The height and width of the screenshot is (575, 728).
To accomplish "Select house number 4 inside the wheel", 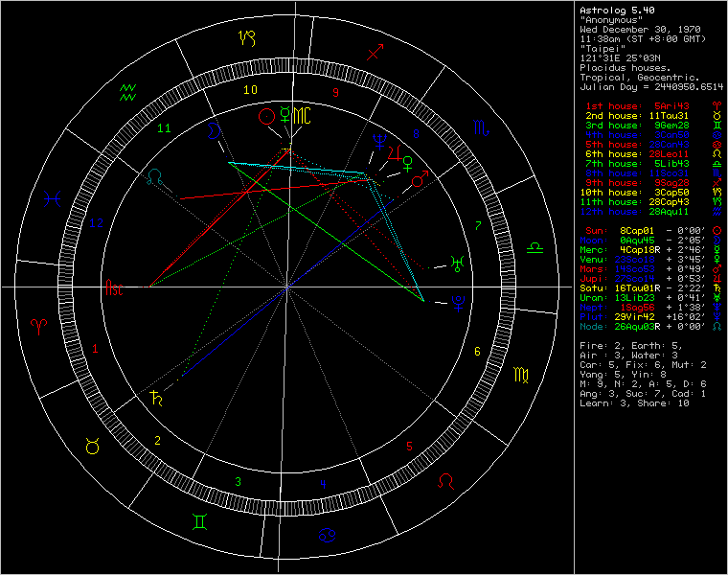I will coord(323,484).
